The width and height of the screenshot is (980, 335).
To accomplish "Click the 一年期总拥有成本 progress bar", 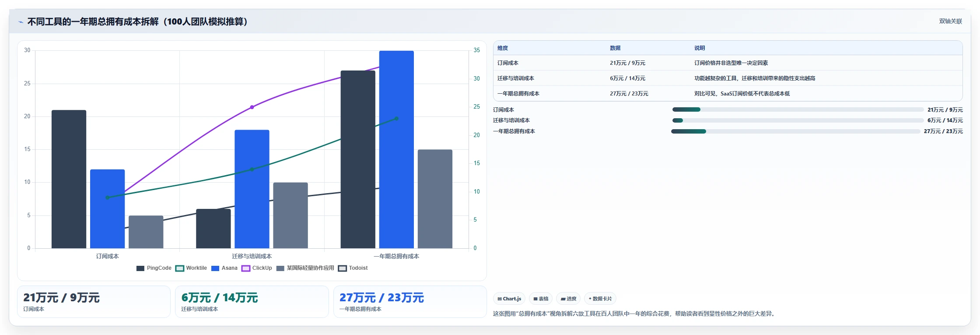I will (796, 131).
